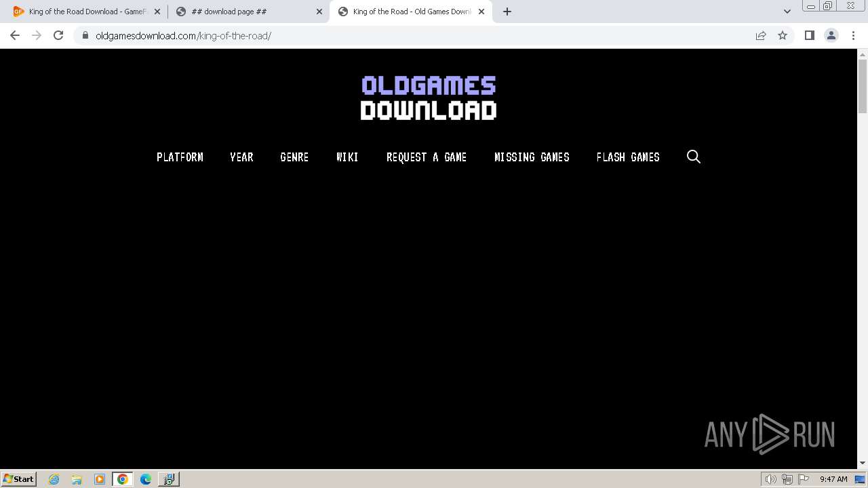The width and height of the screenshot is (868, 488).
Task: Click the volume speaker tray icon
Action: click(x=770, y=479)
